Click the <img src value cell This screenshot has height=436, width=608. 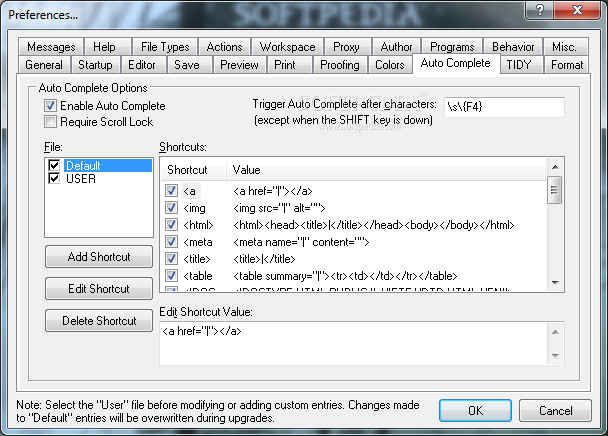click(279, 208)
